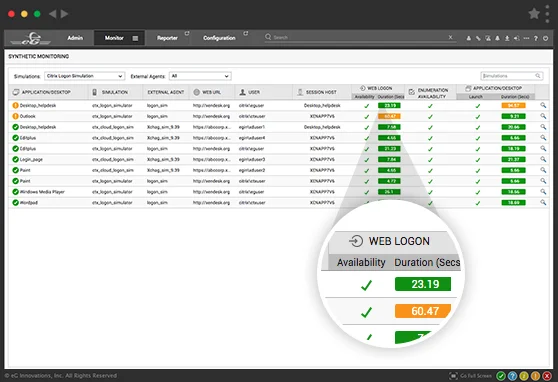The width and height of the screenshot is (558, 382).
Task: Open the alarm bell icon
Action: tap(498, 38)
